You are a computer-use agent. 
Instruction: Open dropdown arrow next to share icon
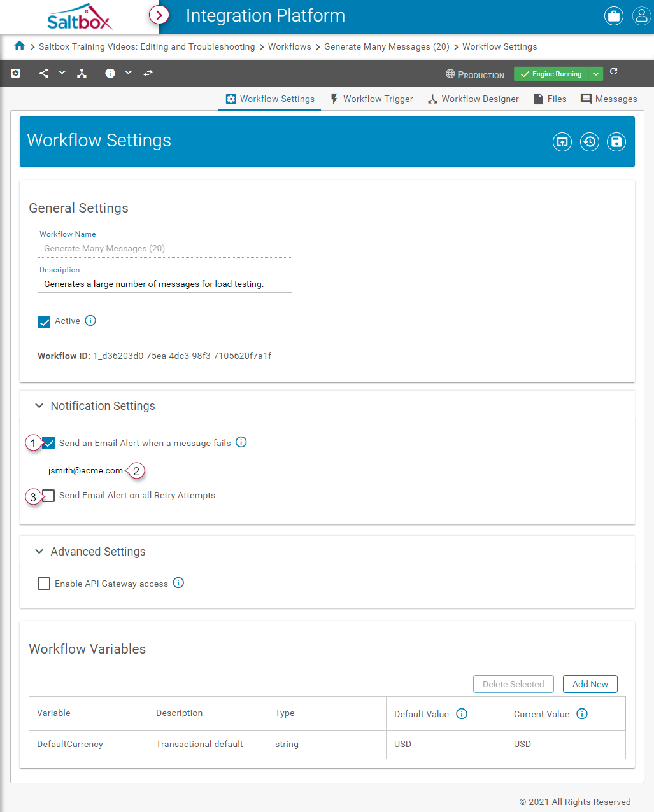tap(62, 73)
